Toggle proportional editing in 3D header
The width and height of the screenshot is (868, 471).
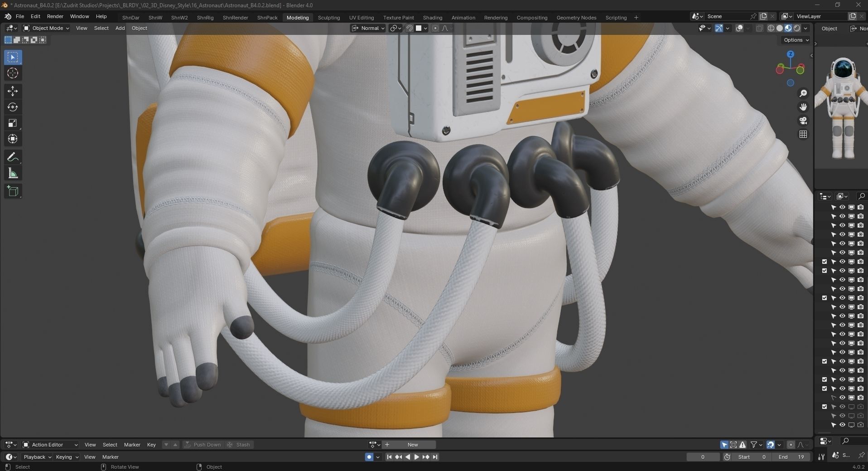click(435, 28)
